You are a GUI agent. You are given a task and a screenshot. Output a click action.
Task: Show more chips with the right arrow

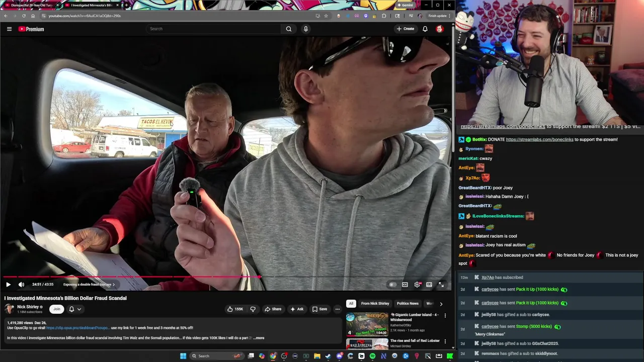(441, 304)
